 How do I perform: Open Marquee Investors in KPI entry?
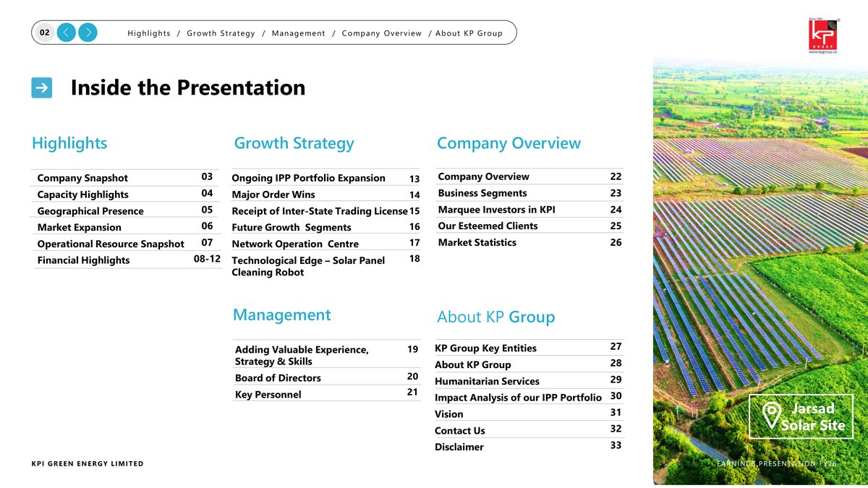[x=496, y=210]
